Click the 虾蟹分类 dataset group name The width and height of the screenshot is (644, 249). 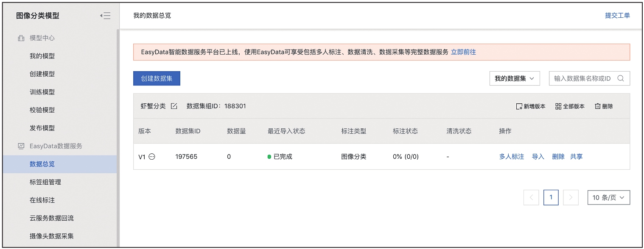(x=153, y=106)
